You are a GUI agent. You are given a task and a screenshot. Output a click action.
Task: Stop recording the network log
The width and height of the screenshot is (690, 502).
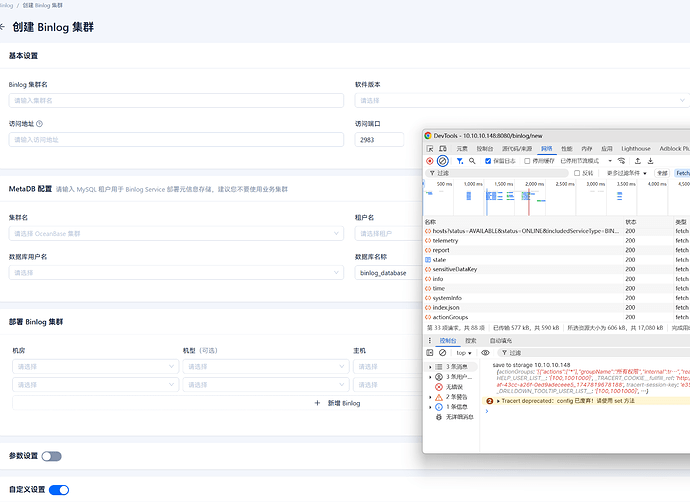[x=430, y=161]
